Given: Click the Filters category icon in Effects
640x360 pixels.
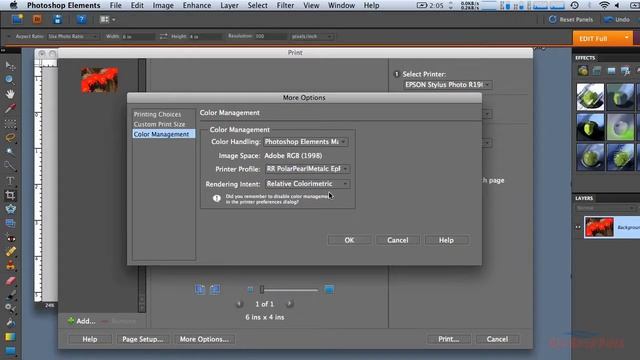Looking at the screenshot, I should pos(583,71).
